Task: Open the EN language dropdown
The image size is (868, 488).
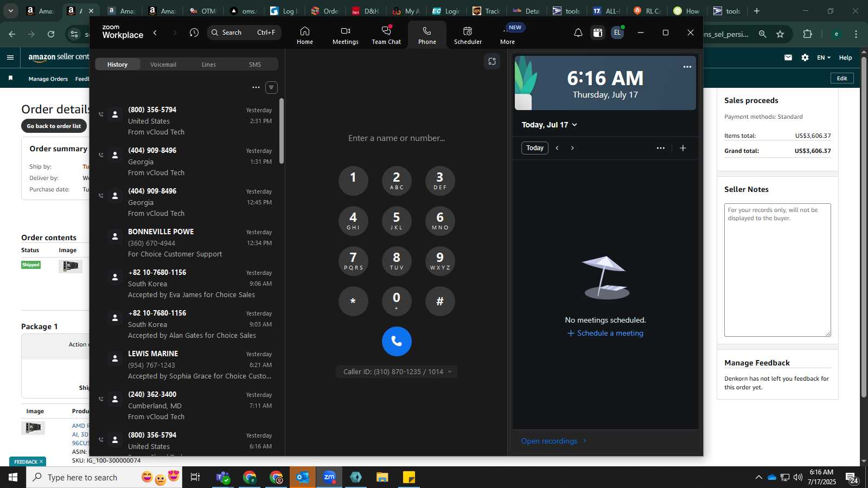Action: (824, 57)
